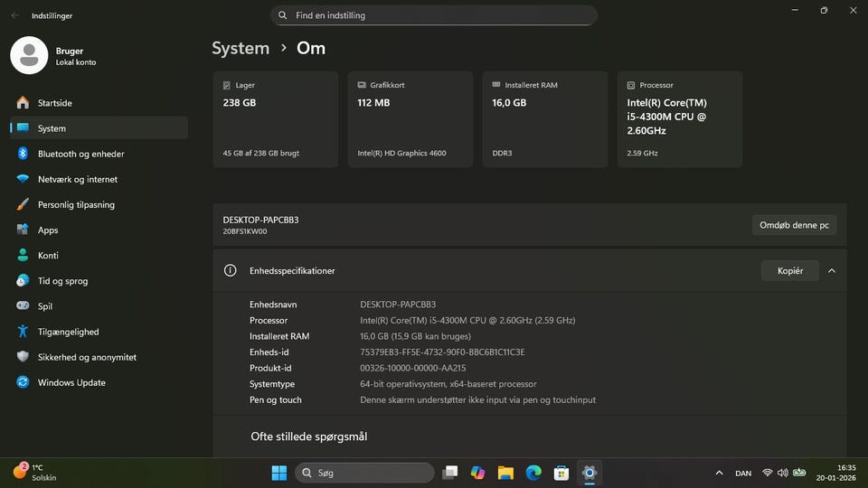
Task: Open Windows Update in the sidebar
Action: [71, 382]
